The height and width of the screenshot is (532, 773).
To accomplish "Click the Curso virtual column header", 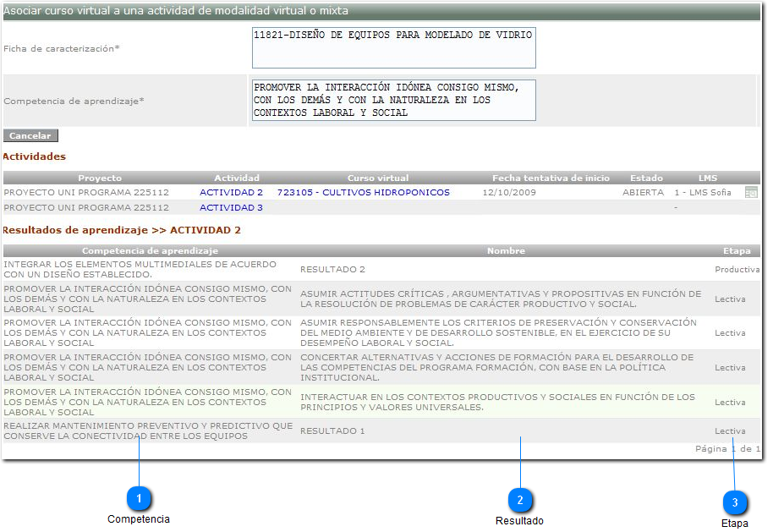I will click(x=378, y=178).
